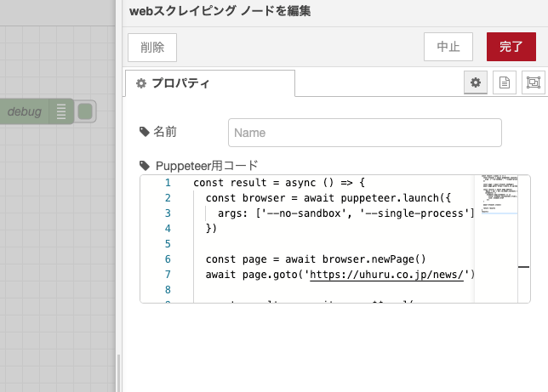Click line number 1 in the code editor
Screen dimensions: 548x392
[168, 183]
